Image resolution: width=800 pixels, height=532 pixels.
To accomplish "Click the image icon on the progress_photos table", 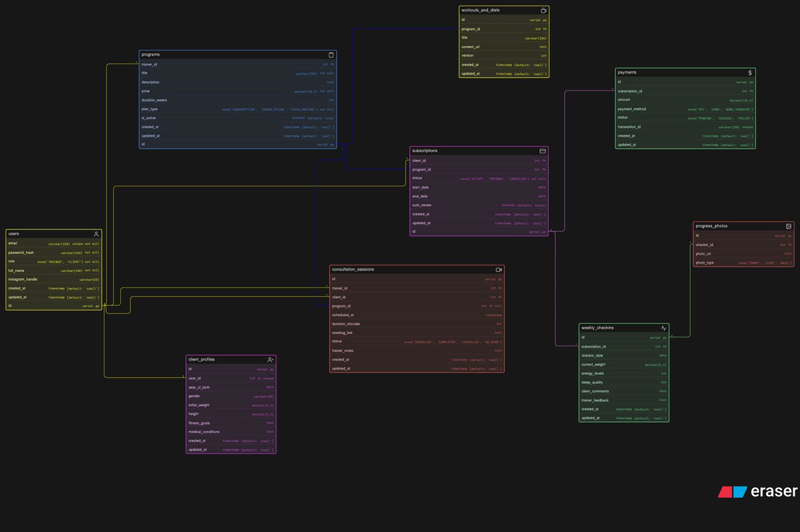I will click(789, 226).
